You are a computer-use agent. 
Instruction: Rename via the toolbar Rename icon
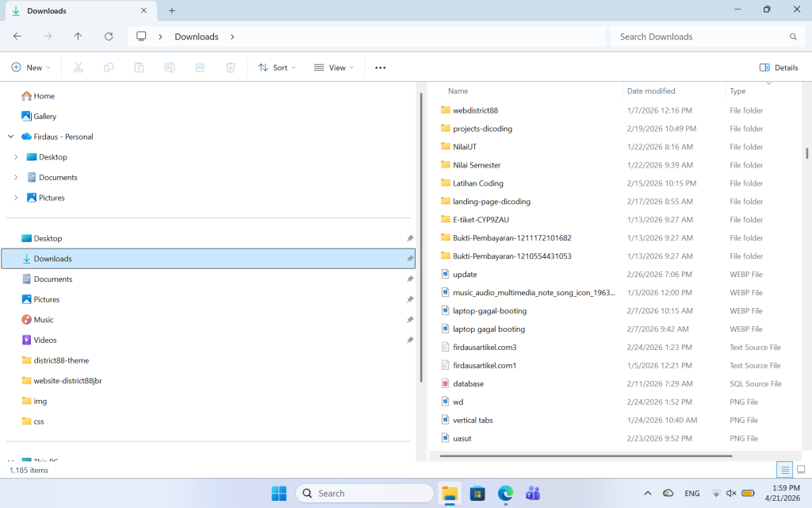[169, 67]
